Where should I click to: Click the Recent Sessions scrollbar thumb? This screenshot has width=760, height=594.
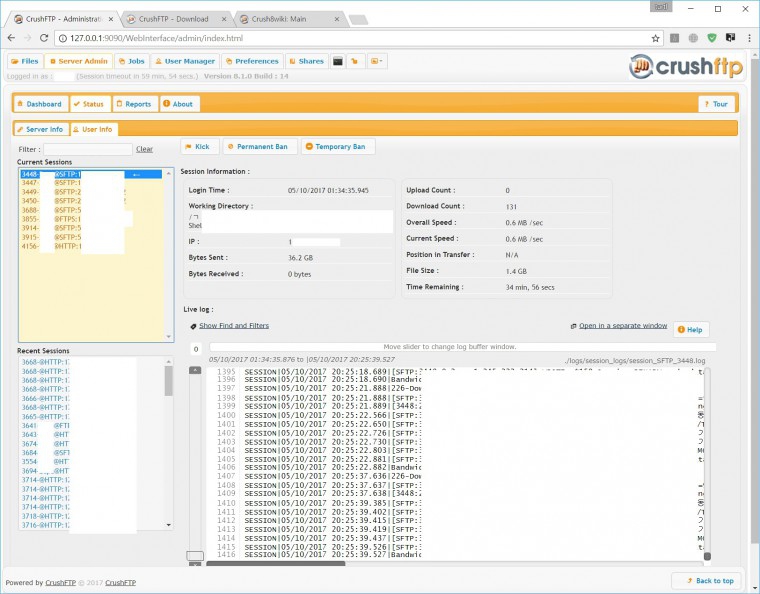coord(169,381)
